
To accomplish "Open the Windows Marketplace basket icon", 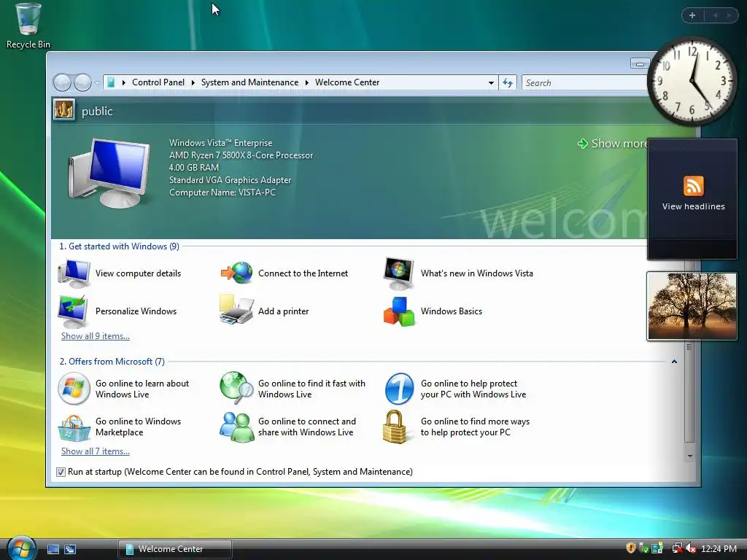I will tap(74, 427).
